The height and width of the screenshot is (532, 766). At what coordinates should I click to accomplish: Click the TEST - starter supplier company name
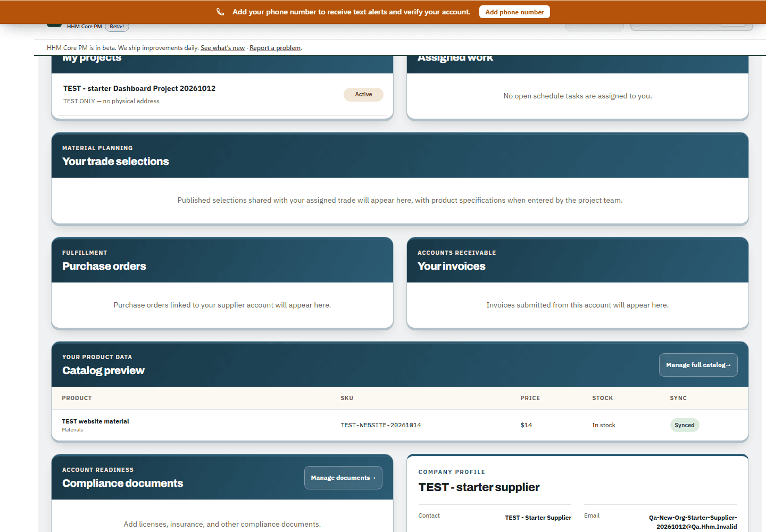(x=479, y=487)
